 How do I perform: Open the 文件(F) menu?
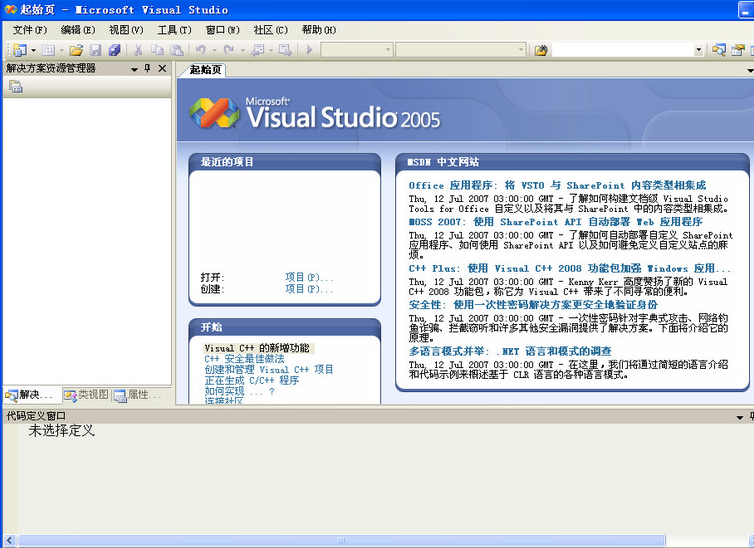click(x=30, y=30)
